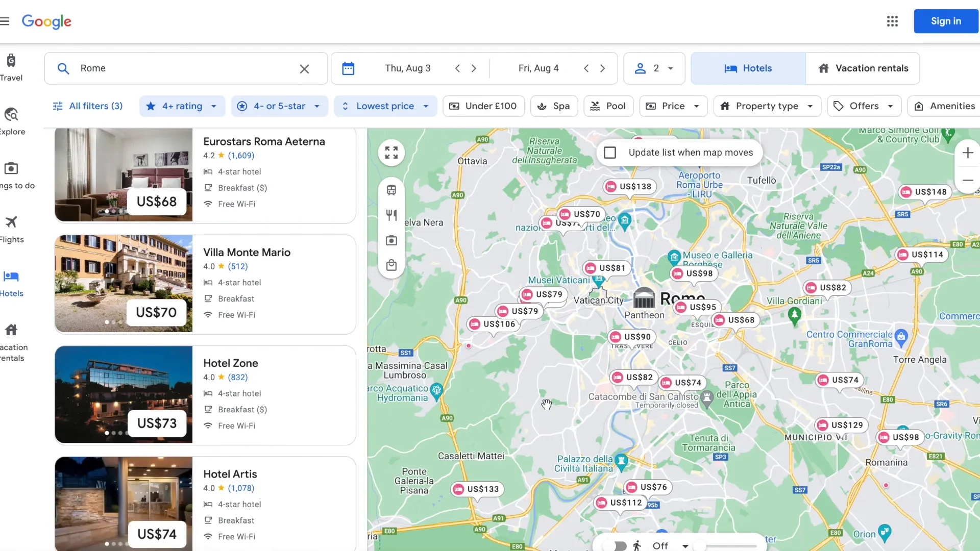Zoom out on the map
Screen dimensions: 980x551
tap(968, 180)
